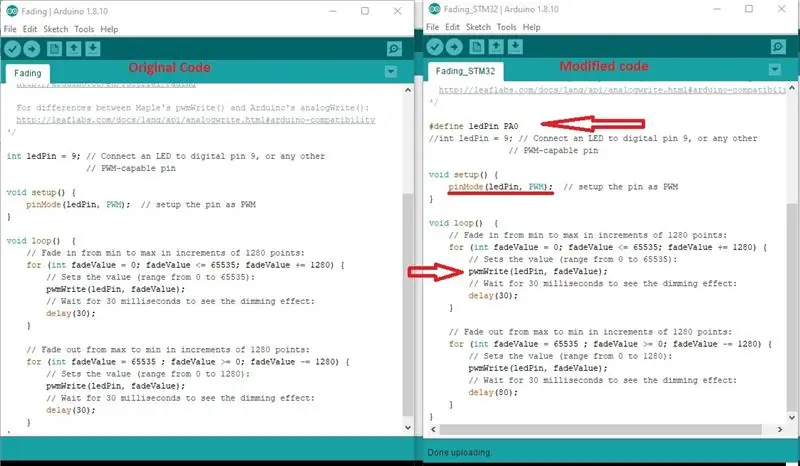The height and width of the screenshot is (466, 800).
Task: Maximize the Fading window
Action: [365, 11]
